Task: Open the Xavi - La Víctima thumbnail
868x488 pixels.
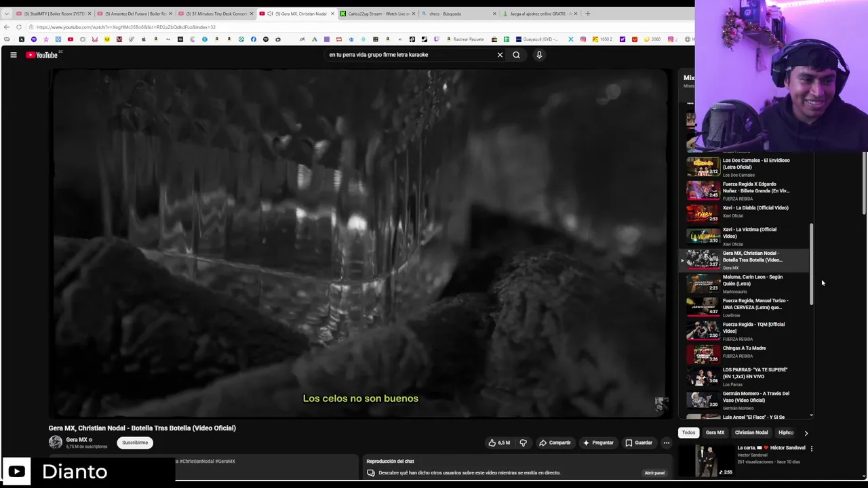Action: pyautogui.click(x=703, y=236)
